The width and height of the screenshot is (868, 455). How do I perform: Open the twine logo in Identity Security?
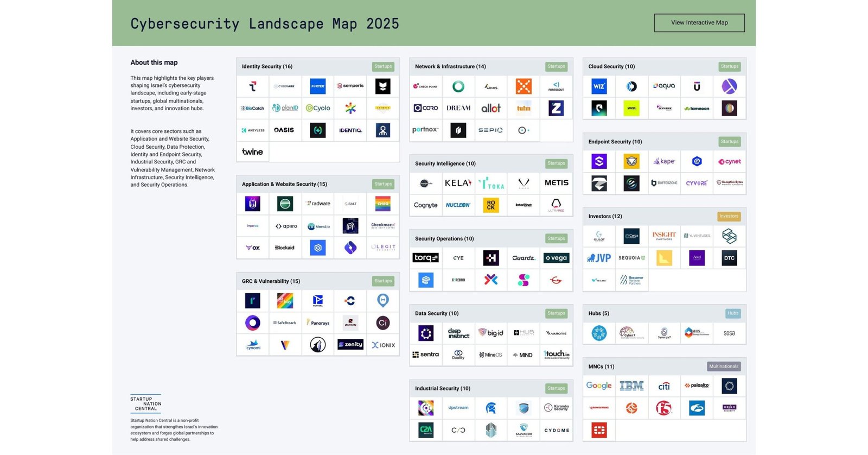tap(252, 152)
